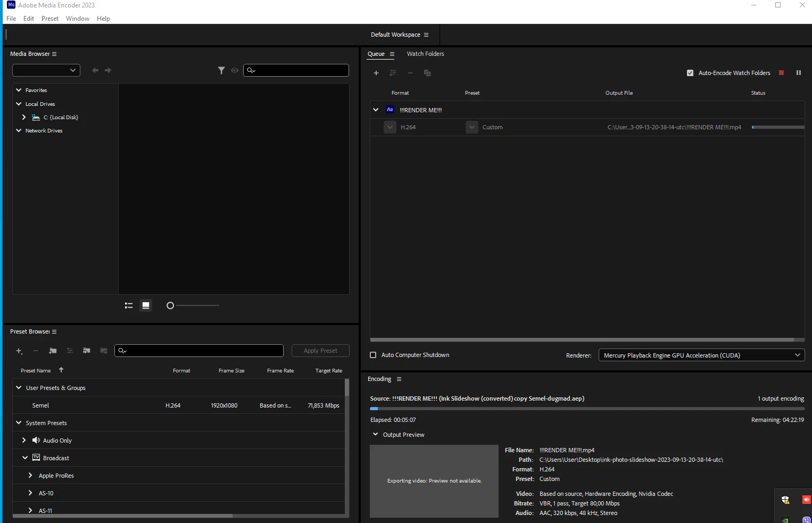Switch Media Browser to list view
This screenshot has width=812, height=523.
tap(129, 305)
